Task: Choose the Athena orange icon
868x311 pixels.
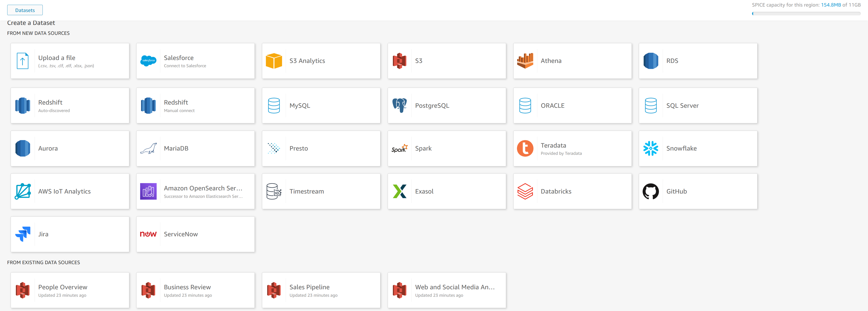Action: (x=525, y=61)
